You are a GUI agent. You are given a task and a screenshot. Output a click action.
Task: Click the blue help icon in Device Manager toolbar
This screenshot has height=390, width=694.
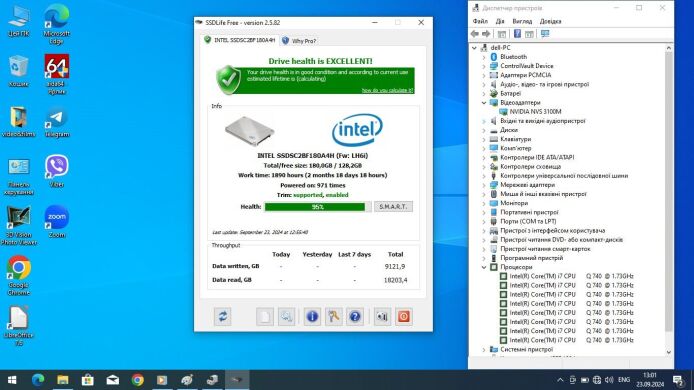click(x=517, y=34)
